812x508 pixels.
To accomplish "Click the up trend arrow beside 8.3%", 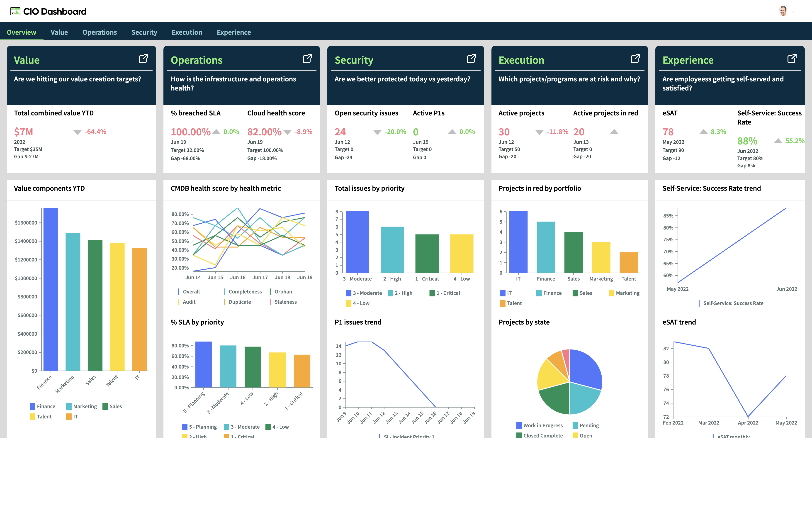I will pos(704,132).
